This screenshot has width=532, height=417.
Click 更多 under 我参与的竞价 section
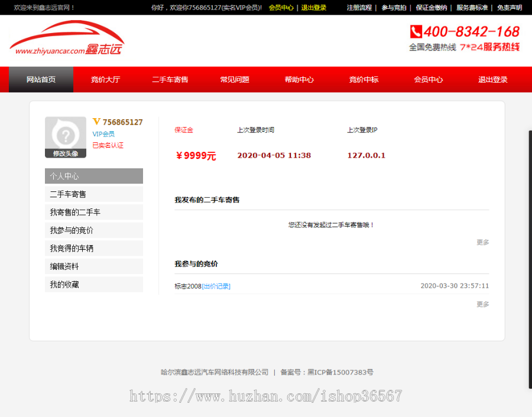click(482, 304)
